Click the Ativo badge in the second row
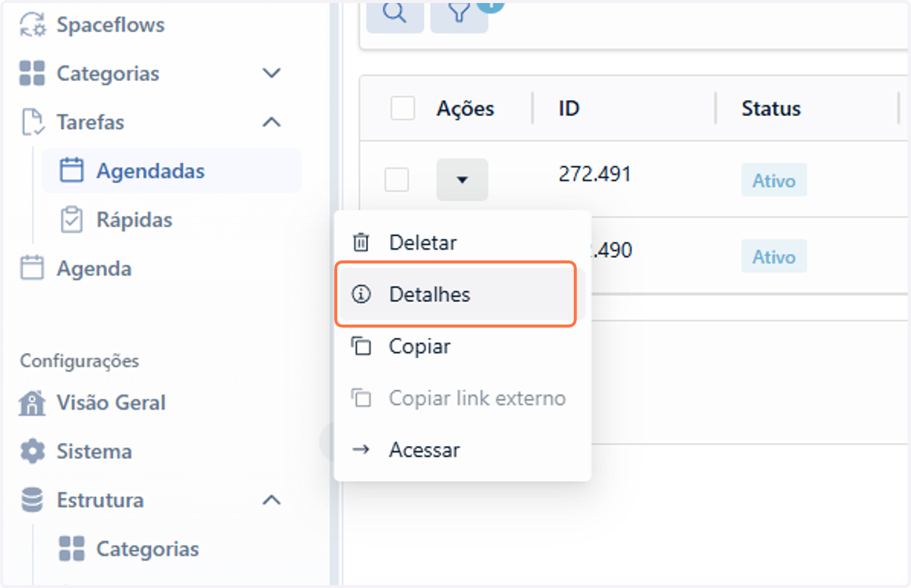 774,257
